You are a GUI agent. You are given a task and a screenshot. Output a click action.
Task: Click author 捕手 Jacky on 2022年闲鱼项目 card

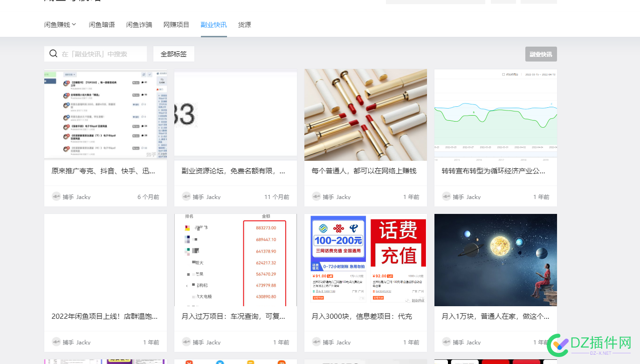pos(76,343)
